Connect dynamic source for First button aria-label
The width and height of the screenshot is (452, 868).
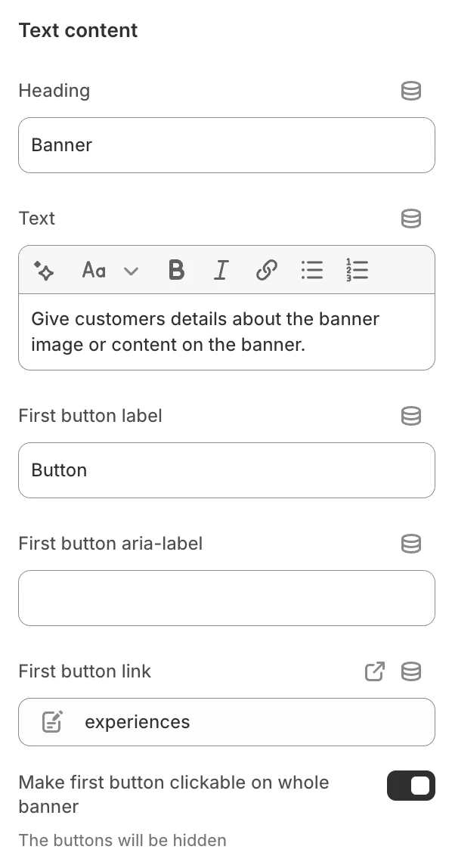[x=410, y=544]
